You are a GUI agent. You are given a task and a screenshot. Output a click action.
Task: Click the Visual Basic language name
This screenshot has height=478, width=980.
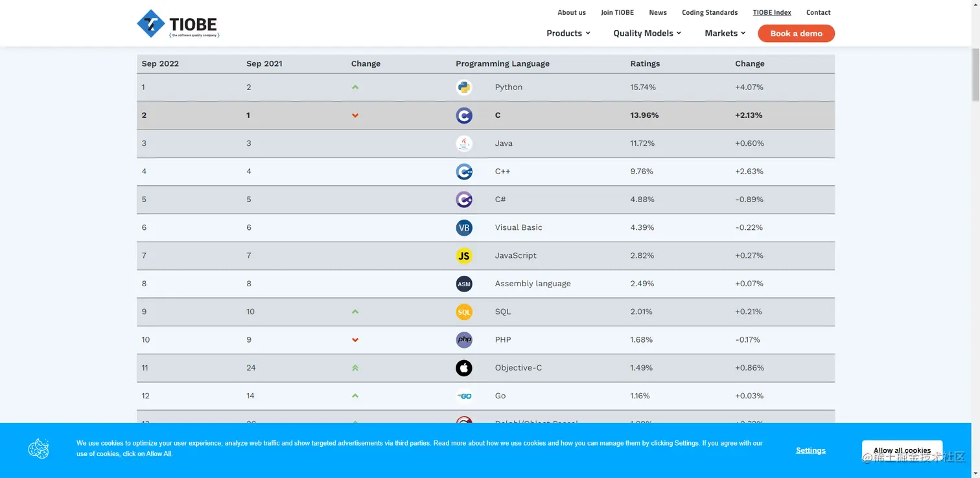[519, 227]
